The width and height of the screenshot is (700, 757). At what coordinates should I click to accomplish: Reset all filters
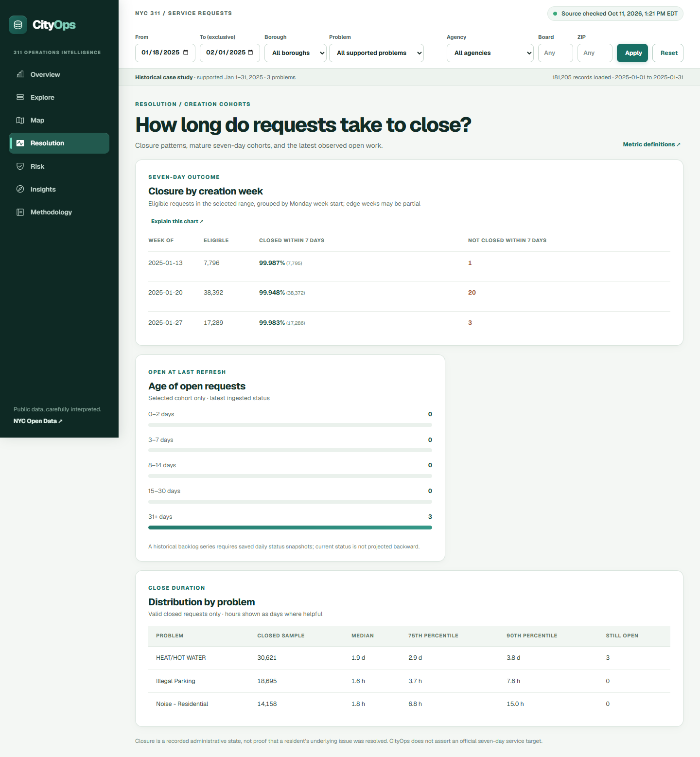[x=668, y=53]
